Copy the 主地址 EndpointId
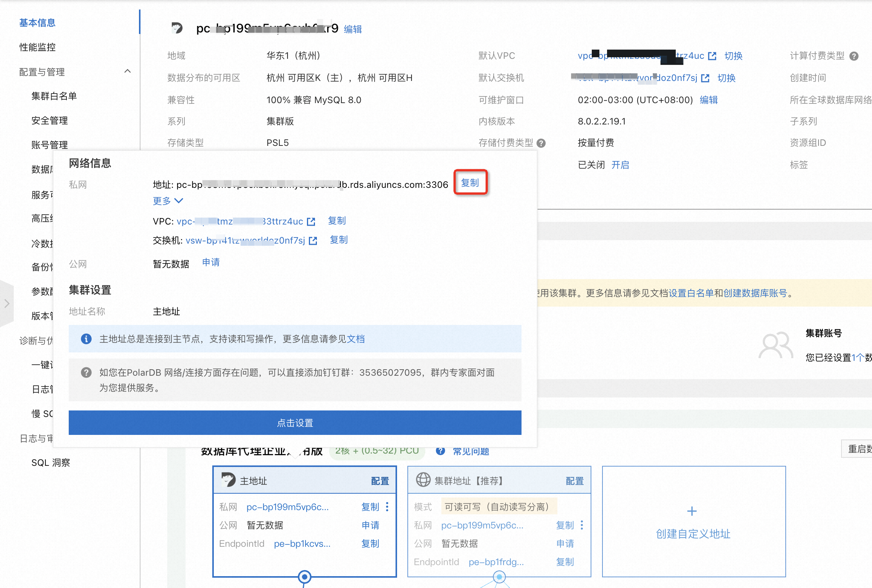The width and height of the screenshot is (872, 588). (370, 544)
